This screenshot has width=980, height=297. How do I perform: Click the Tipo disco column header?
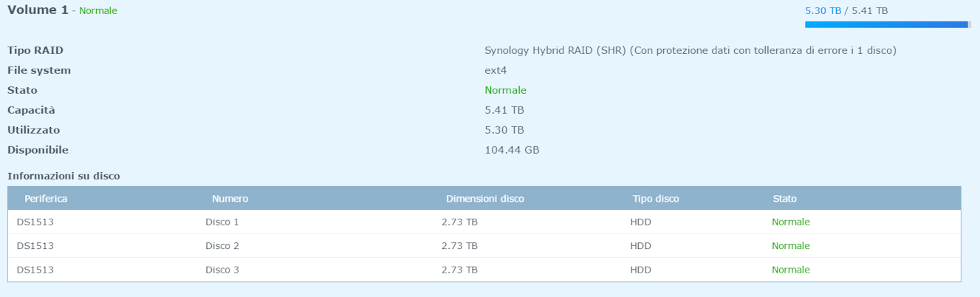[x=655, y=199]
